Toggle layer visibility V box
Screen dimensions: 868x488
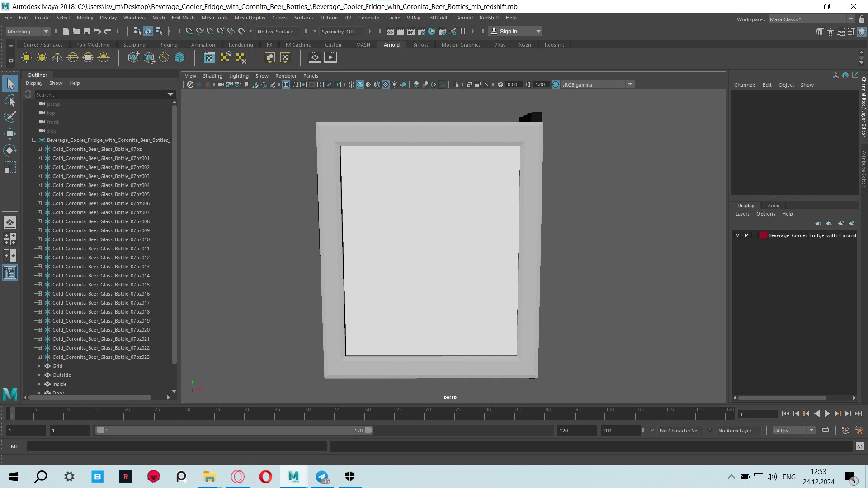(x=738, y=235)
